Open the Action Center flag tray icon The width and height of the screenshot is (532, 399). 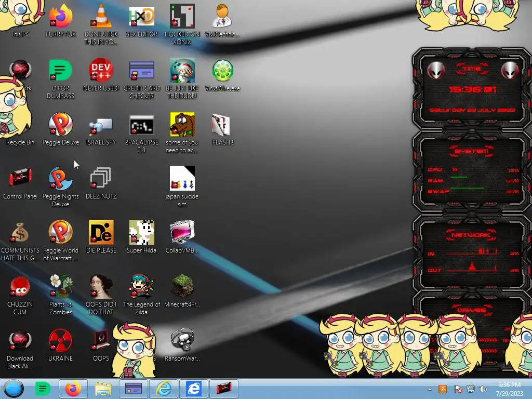[x=458, y=389]
